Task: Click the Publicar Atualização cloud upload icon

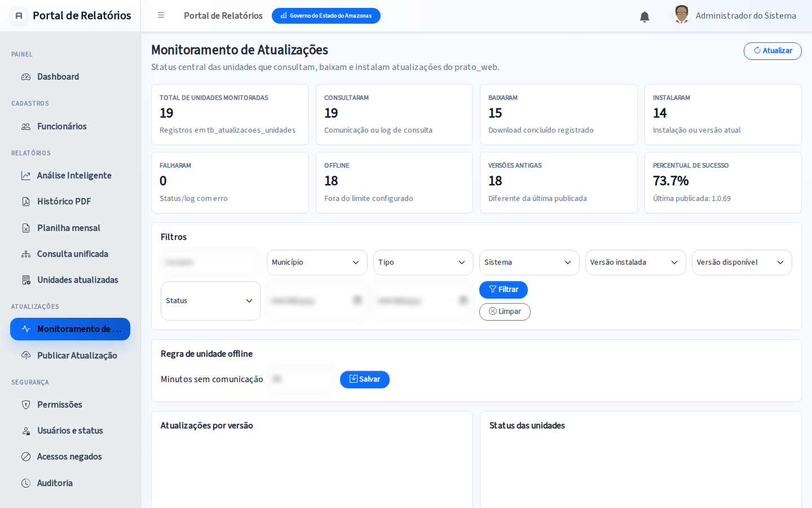Action: pos(26,356)
